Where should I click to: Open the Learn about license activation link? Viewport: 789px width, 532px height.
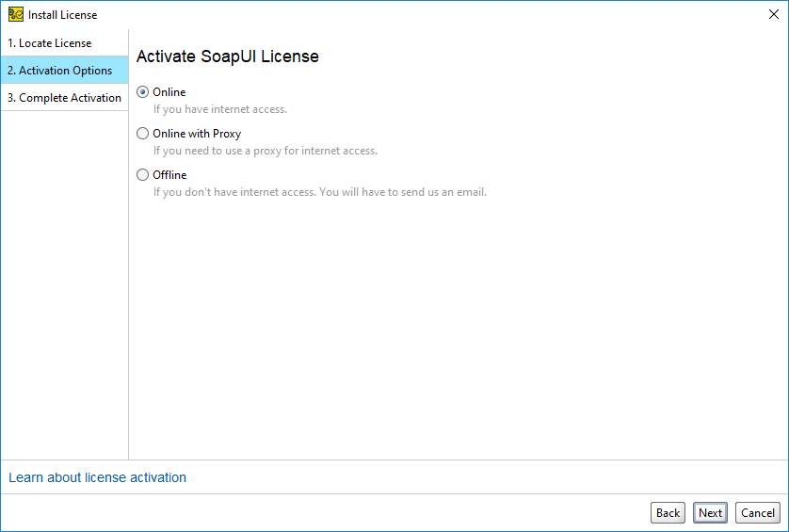(98, 477)
